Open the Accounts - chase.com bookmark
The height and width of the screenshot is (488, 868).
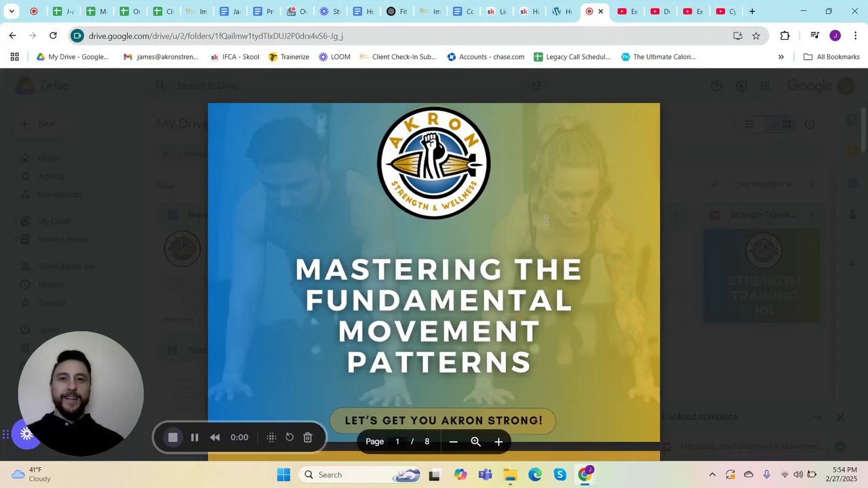point(486,57)
